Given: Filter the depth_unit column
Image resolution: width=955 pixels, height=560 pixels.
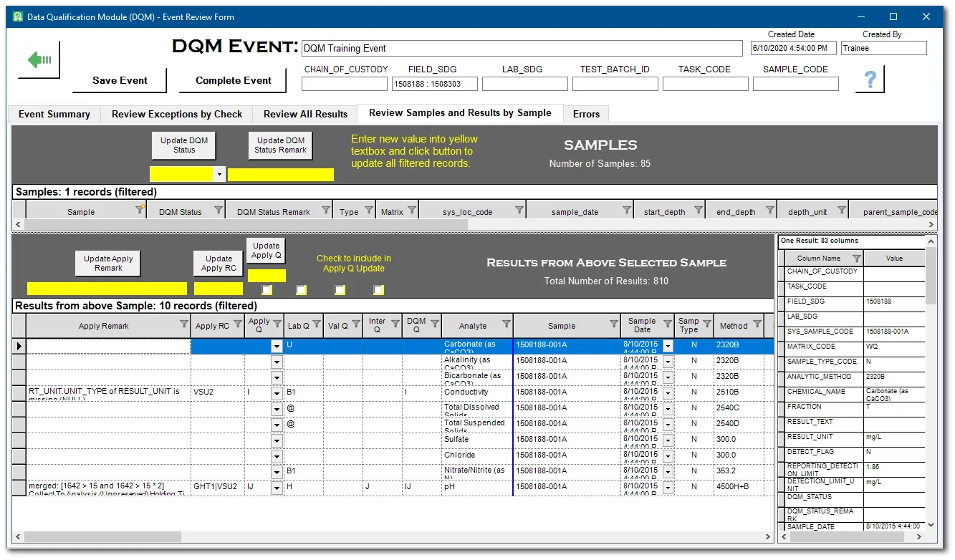Looking at the screenshot, I should point(842,211).
